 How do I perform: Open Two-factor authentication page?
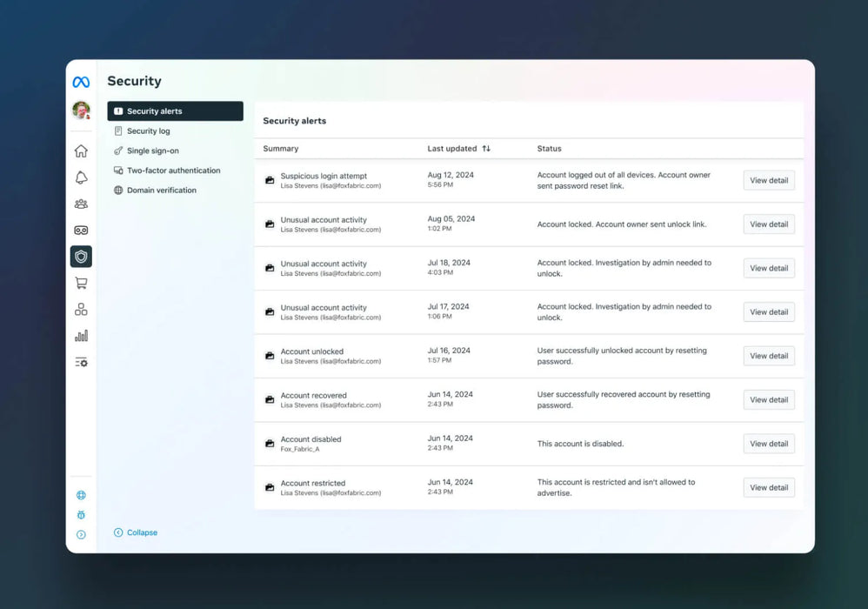[173, 171]
